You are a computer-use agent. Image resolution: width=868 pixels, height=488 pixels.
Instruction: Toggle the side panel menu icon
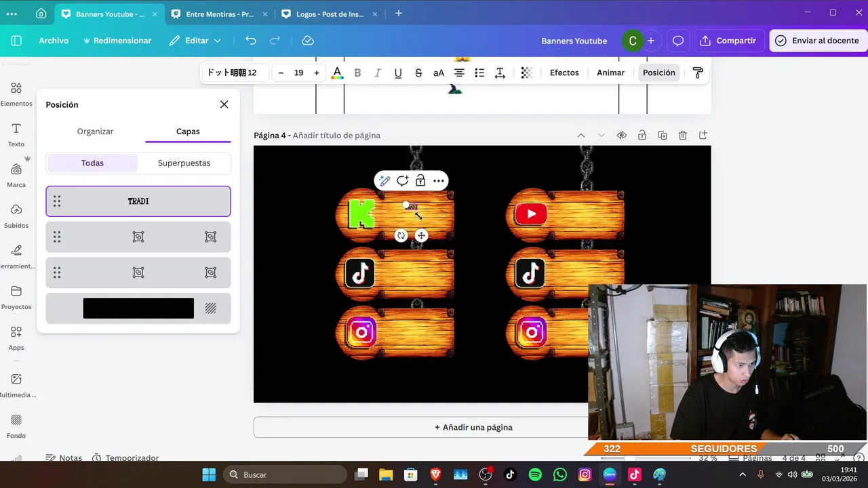click(16, 41)
